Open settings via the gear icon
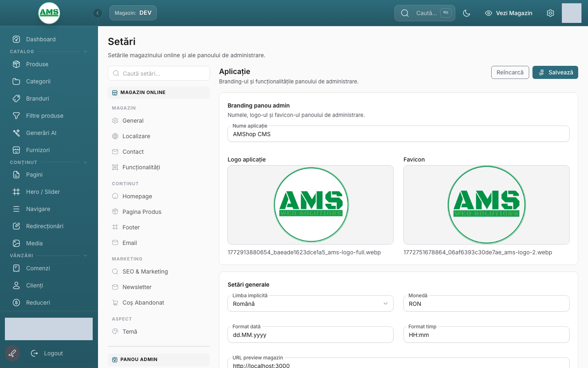 [x=550, y=13]
